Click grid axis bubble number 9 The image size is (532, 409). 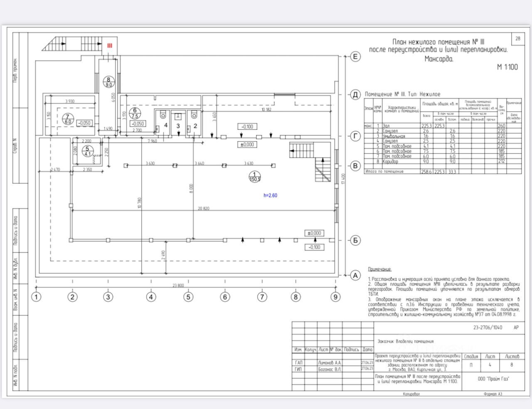click(x=335, y=297)
